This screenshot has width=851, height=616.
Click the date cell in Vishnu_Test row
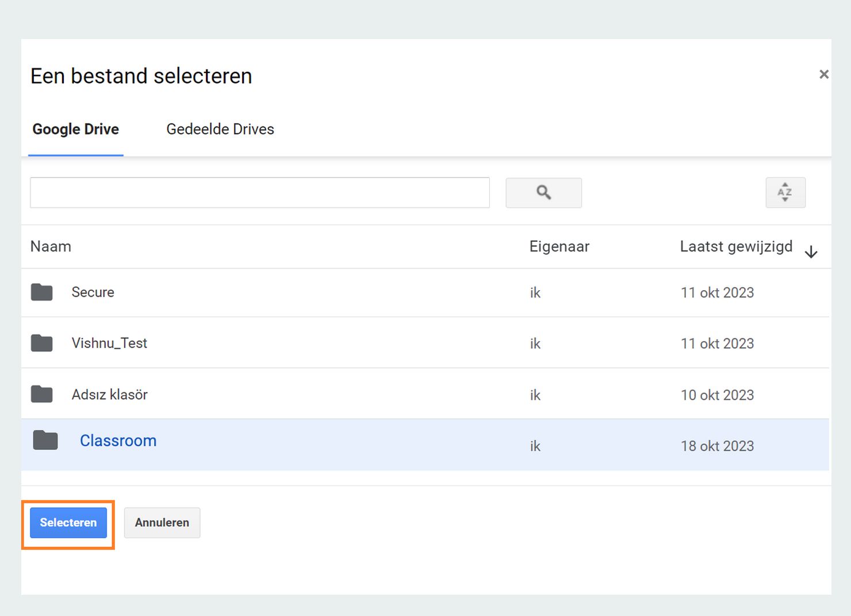717,344
